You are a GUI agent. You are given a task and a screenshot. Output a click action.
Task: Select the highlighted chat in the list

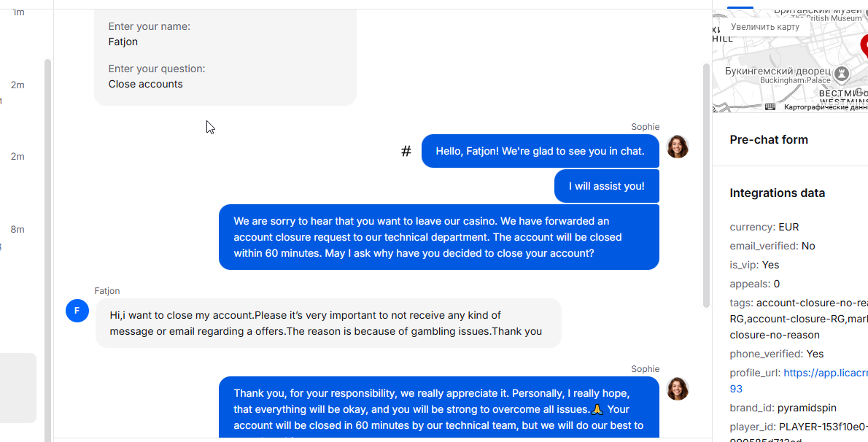(18, 387)
